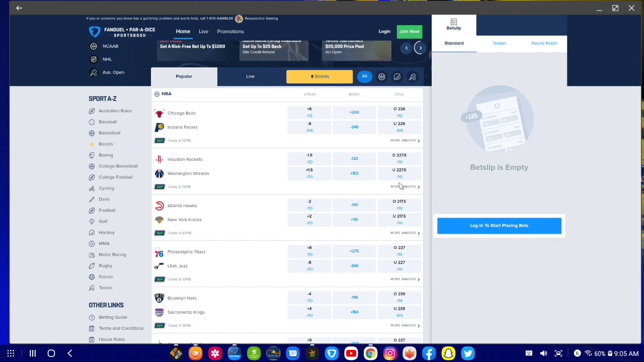The height and width of the screenshot is (362, 644).
Task: Open the Teaser betslip tab
Action: pyautogui.click(x=499, y=43)
